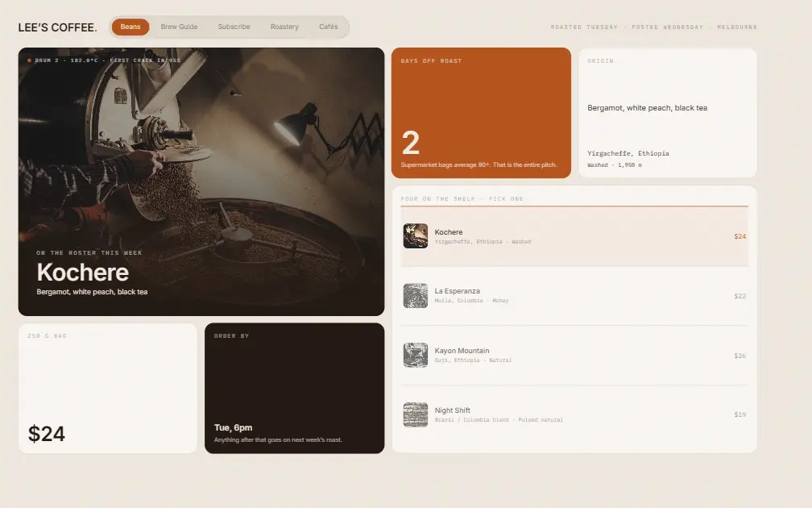
Task: Go to the Subscribe tab
Action: click(x=234, y=27)
